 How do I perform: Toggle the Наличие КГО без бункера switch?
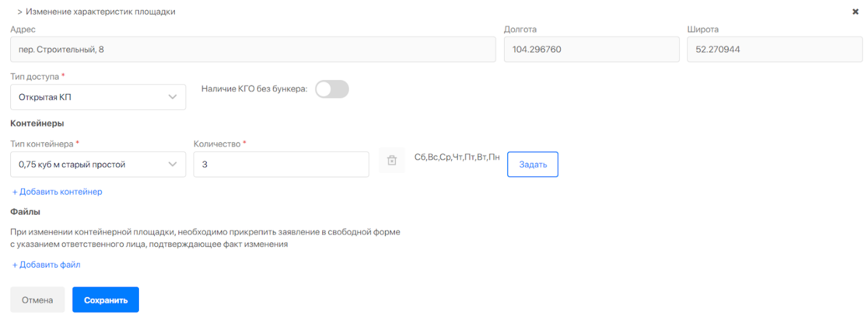tap(332, 89)
